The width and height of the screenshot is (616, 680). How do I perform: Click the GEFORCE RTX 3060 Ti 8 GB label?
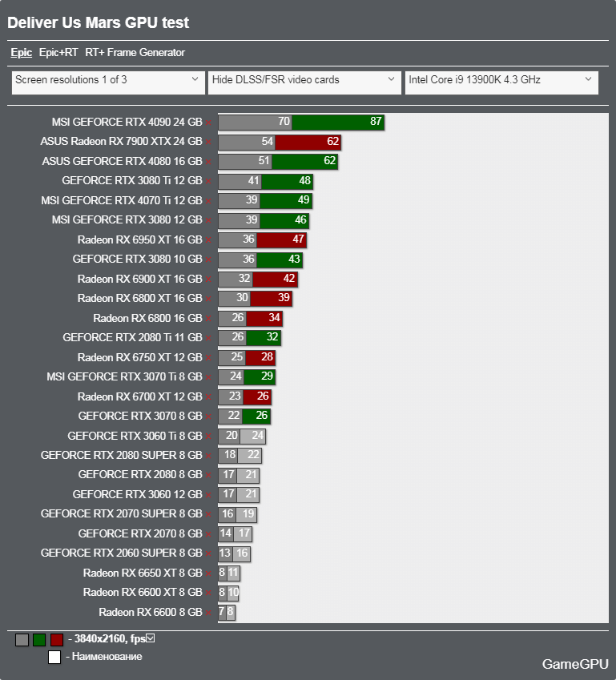135,436
